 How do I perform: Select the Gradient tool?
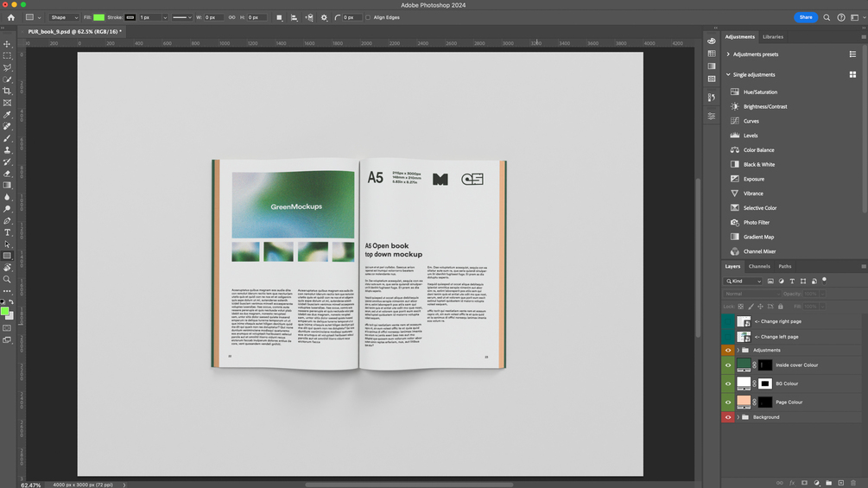point(7,186)
